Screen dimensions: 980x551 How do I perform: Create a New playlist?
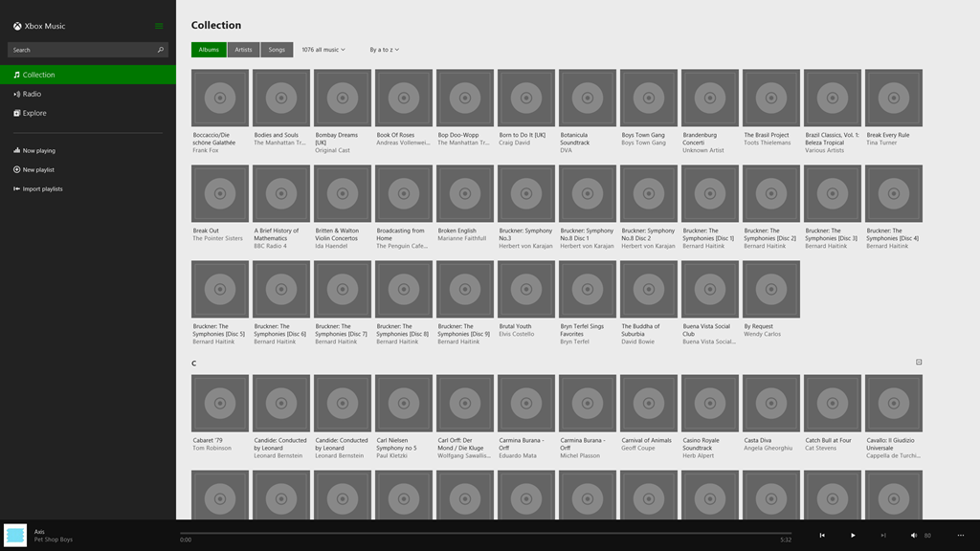[38, 169]
